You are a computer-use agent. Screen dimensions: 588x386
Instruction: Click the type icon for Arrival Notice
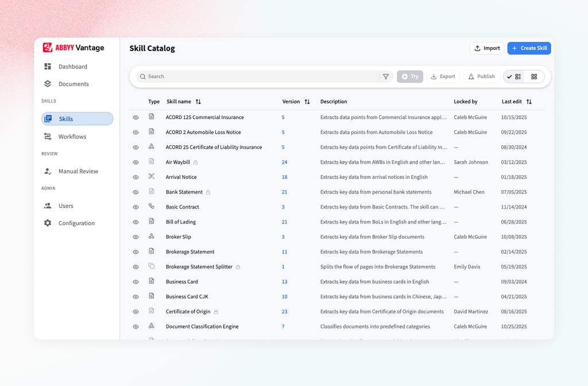point(152,177)
